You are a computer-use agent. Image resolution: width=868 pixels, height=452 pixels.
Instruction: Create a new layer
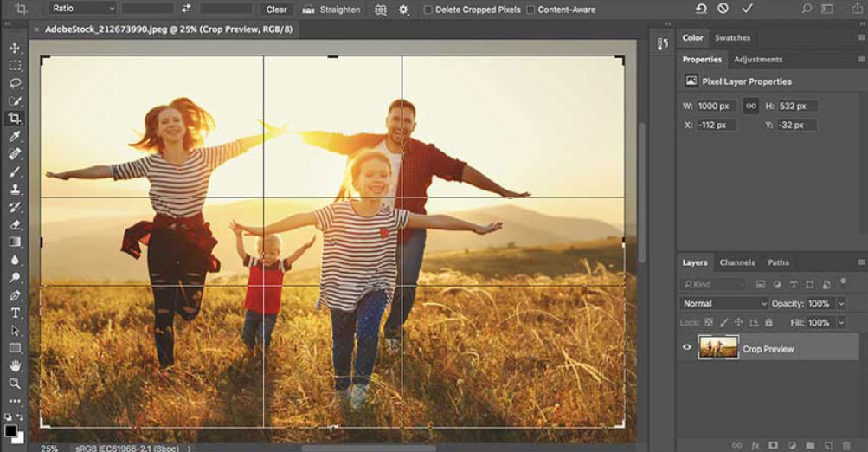click(x=829, y=445)
